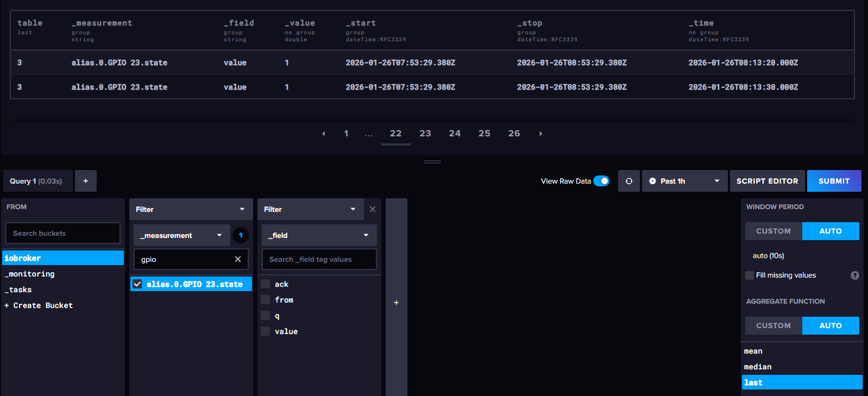Screen dimensions: 868x396
Task: Jump to results page 1
Action: [347, 134]
